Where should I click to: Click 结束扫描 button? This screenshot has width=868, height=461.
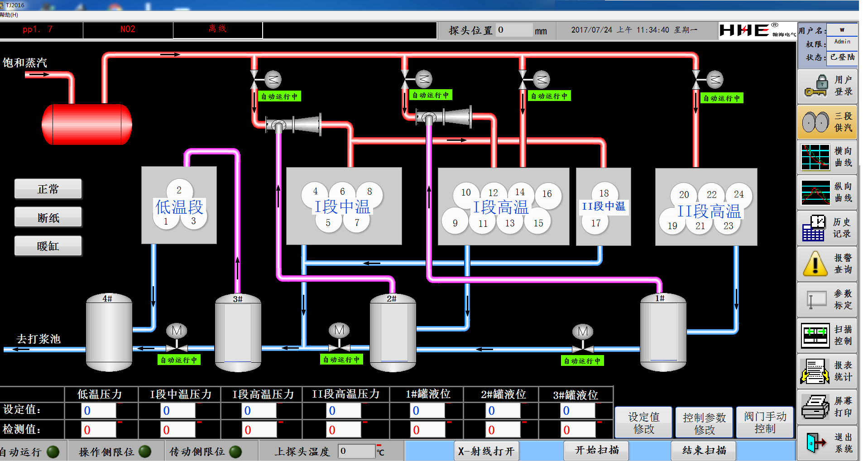[704, 450]
